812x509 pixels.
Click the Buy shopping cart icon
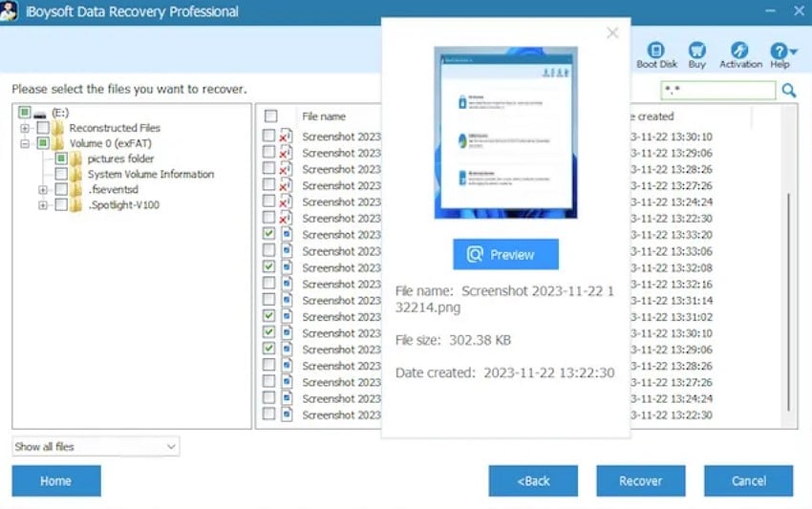coord(696,51)
